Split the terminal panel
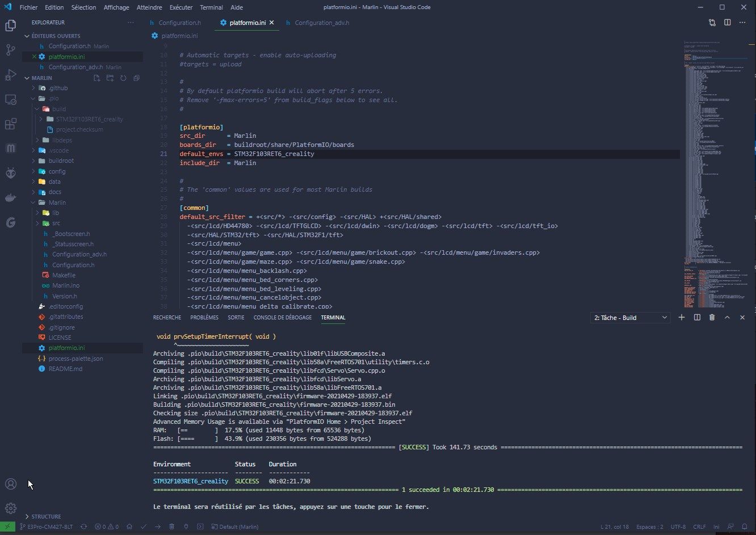 point(697,318)
